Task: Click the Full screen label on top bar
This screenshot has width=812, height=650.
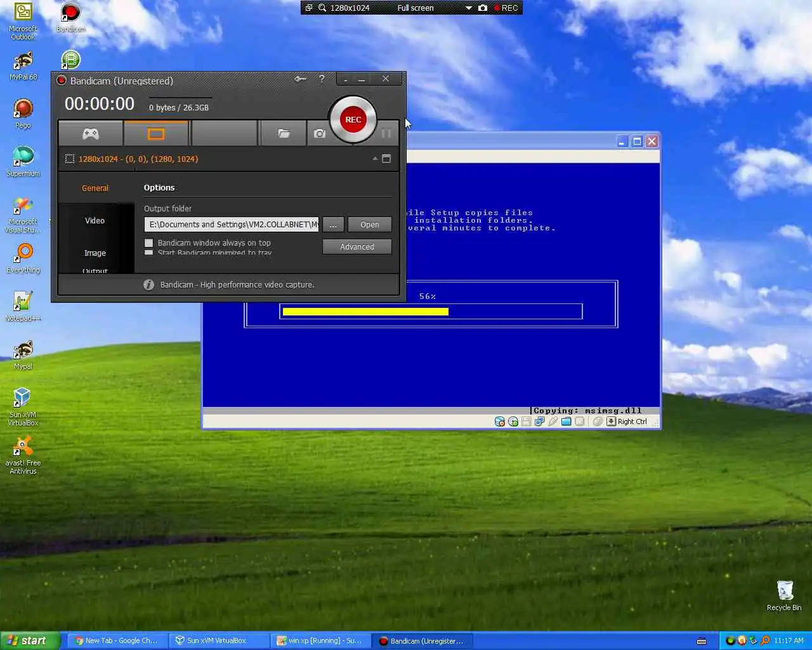Action: pos(416,8)
